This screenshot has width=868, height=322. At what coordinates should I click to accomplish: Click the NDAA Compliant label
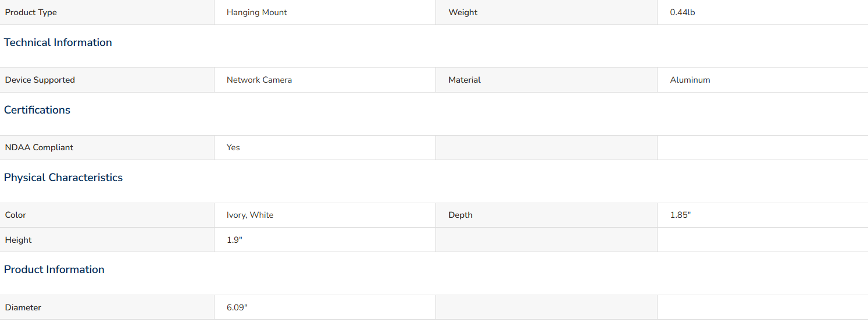coord(40,147)
